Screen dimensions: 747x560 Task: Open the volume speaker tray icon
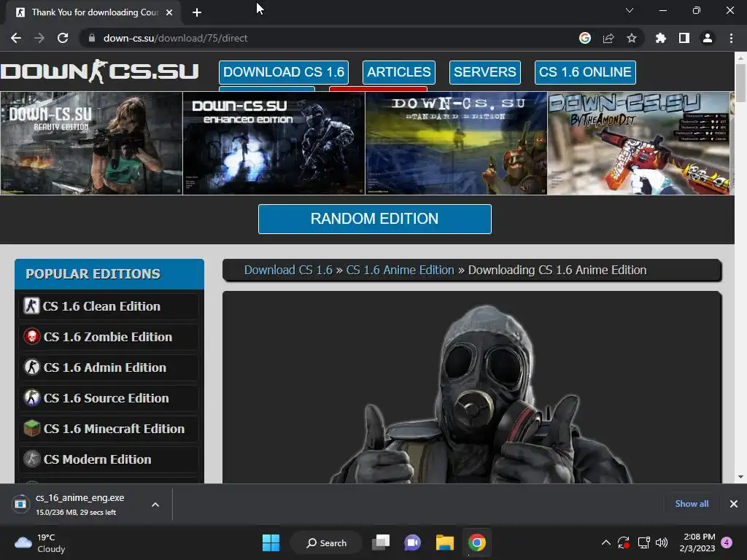[662, 542]
